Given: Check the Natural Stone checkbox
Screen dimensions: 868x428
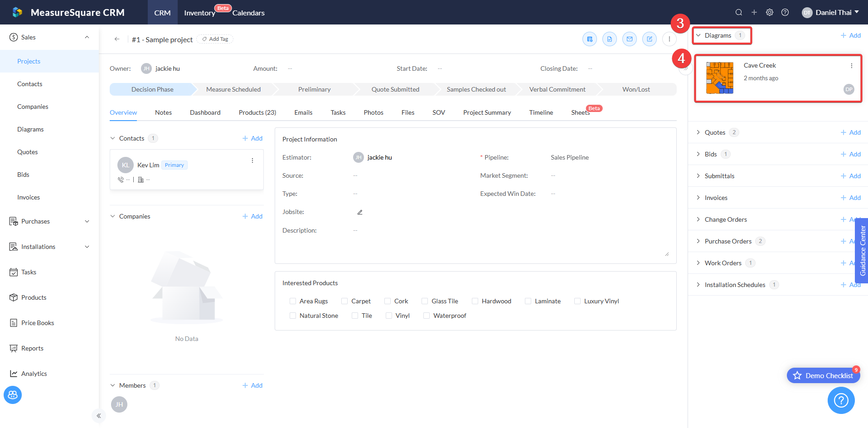Looking at the screenshot, I should pyautogui.click(x=293, y=316).
